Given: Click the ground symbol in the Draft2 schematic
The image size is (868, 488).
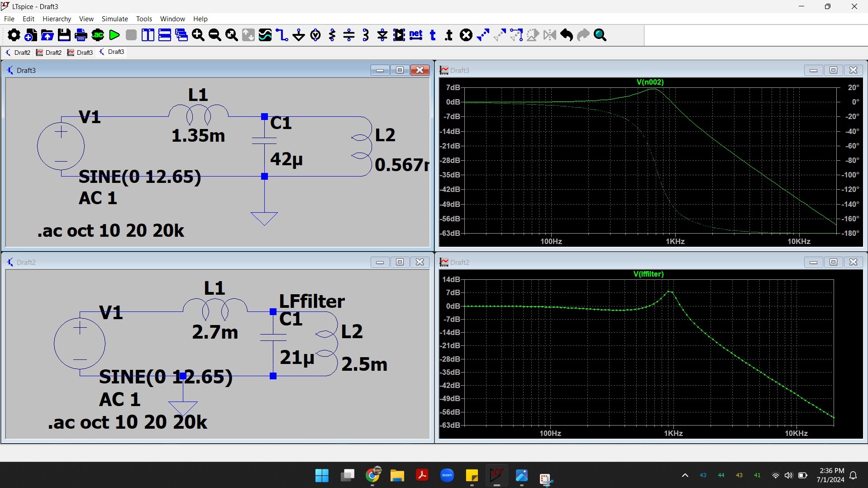Looking at the screenshot, I should click(x=183, y=408).
